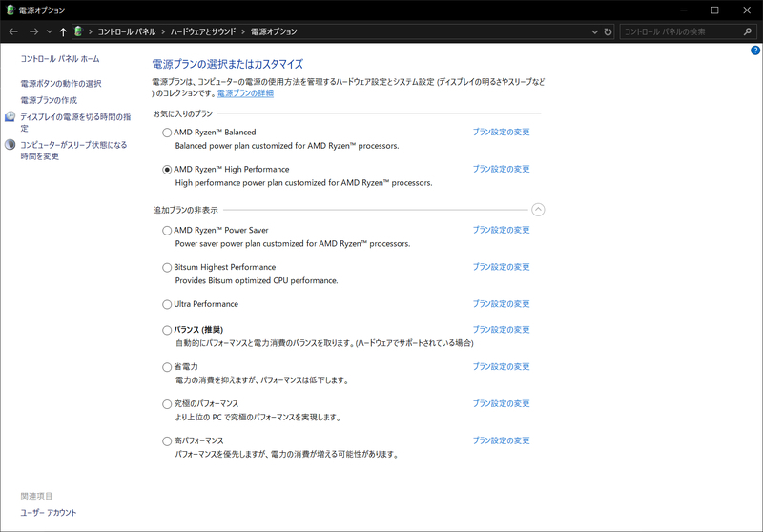This screenshot has height=532, width=763.
Task: Change plan settings for Ultra Performance
Action: pyautogui.click(x=502, y=303)
